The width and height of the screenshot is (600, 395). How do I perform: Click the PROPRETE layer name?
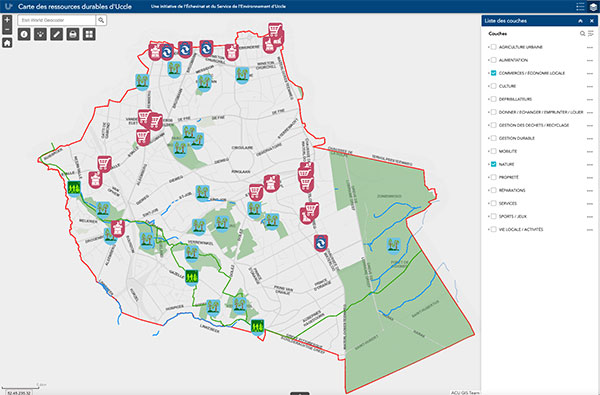pyautogui.click(x=509, y=177)
